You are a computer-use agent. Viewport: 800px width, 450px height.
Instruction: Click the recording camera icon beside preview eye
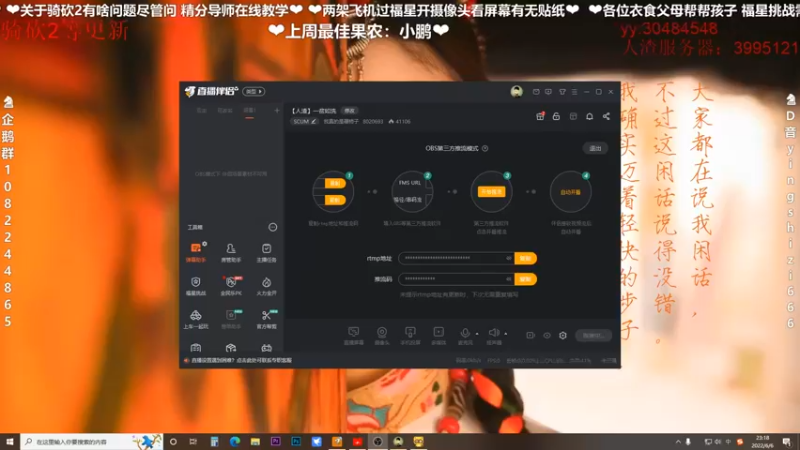pos(530,336)
